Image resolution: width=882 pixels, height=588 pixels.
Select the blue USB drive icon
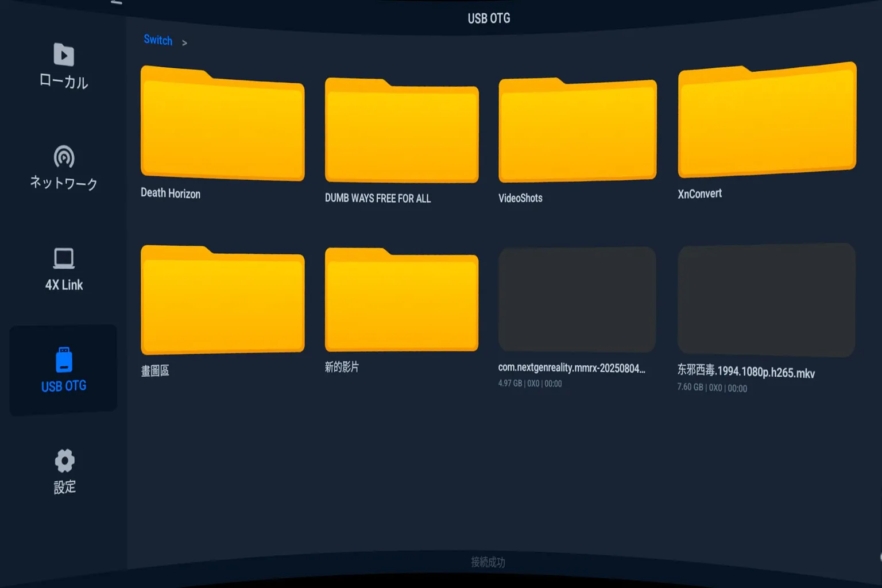64,360
